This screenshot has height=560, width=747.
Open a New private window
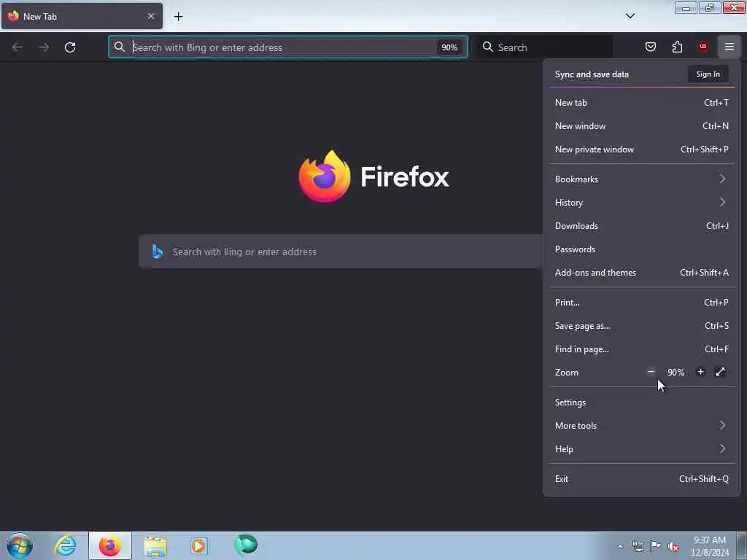[642, 149]
